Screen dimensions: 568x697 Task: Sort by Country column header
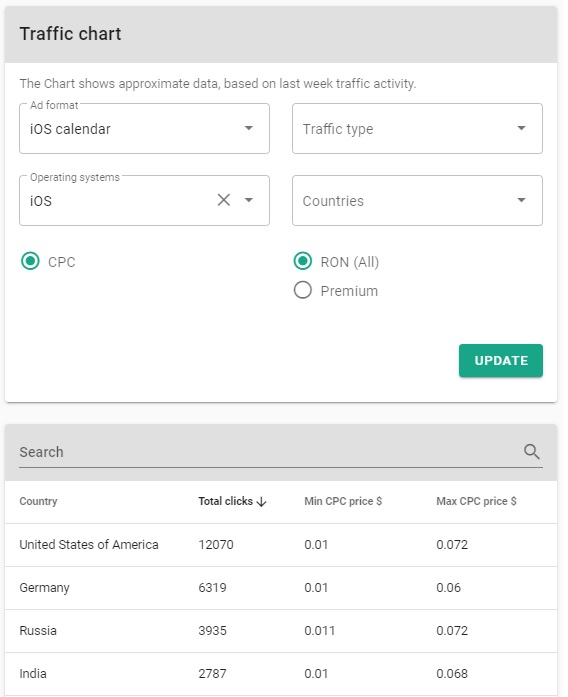click(x=38, y=501)
